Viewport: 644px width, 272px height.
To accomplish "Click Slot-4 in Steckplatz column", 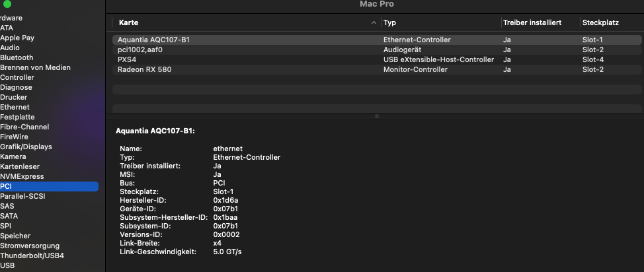I will 592,59.
